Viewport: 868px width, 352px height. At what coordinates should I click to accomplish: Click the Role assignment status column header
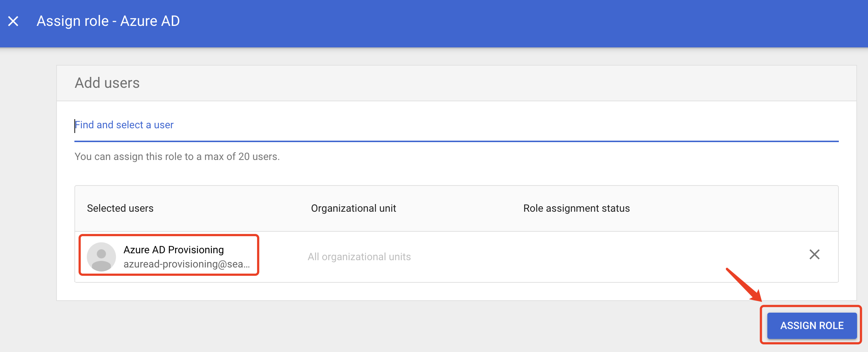pos(576,208)
